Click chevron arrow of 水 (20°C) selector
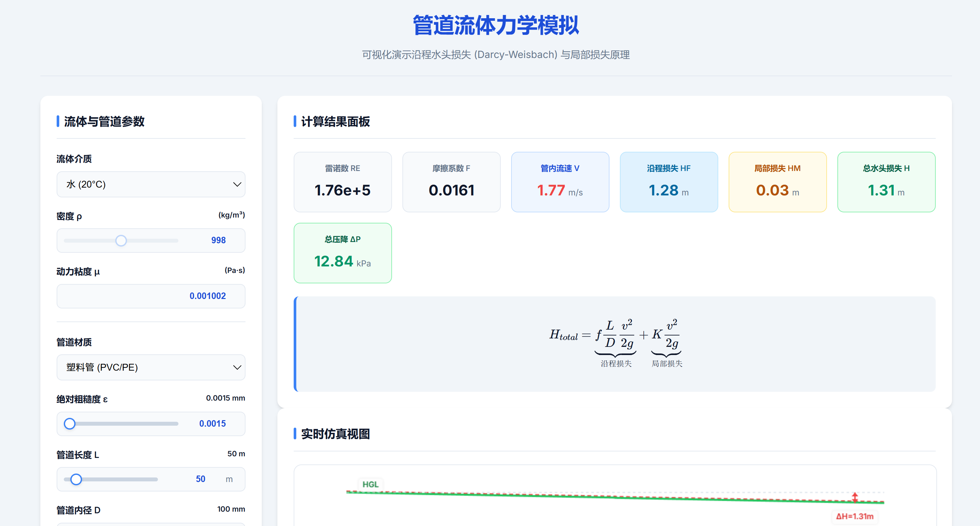Viewport: 980px width, 526px height. [x=237, y=185]
